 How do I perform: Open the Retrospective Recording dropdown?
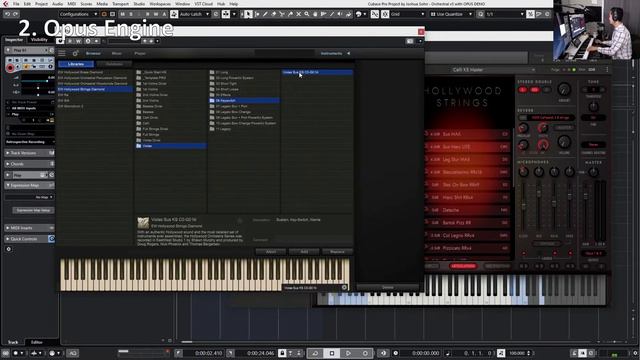pos(30,142)
